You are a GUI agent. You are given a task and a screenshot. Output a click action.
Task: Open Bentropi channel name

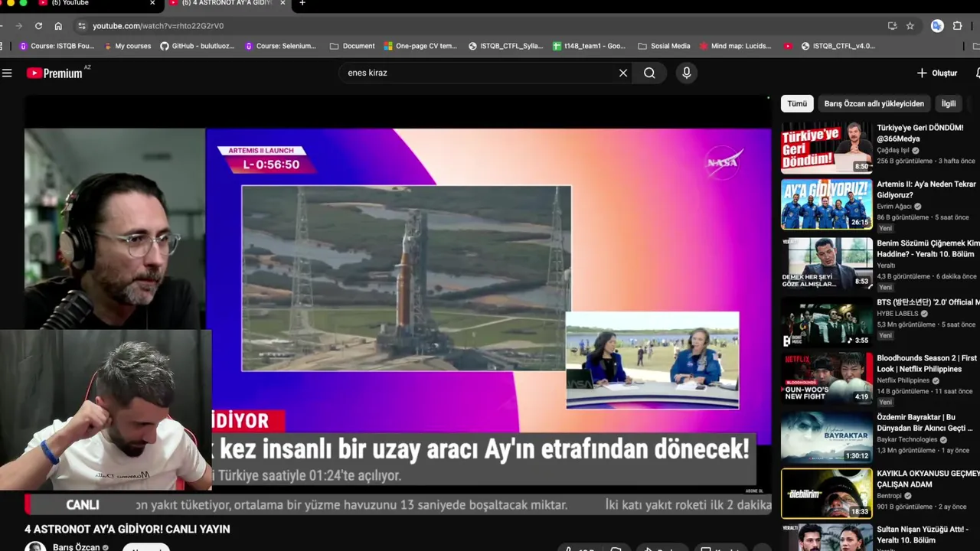890,496
